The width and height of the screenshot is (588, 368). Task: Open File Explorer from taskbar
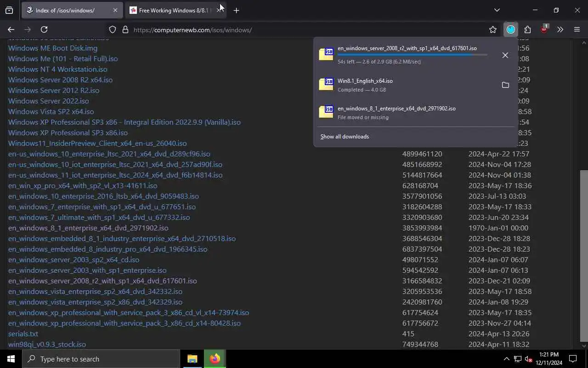[x=192, y=359]
